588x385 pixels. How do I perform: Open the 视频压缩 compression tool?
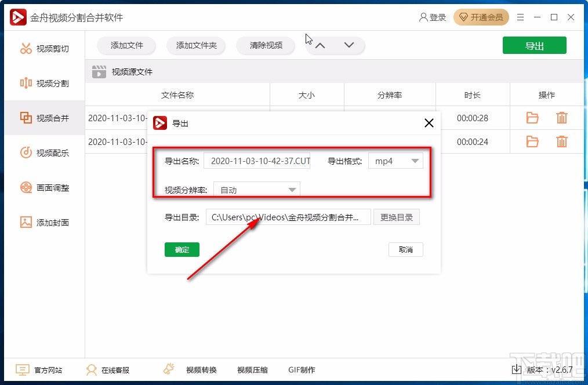[x=252, y=369]
